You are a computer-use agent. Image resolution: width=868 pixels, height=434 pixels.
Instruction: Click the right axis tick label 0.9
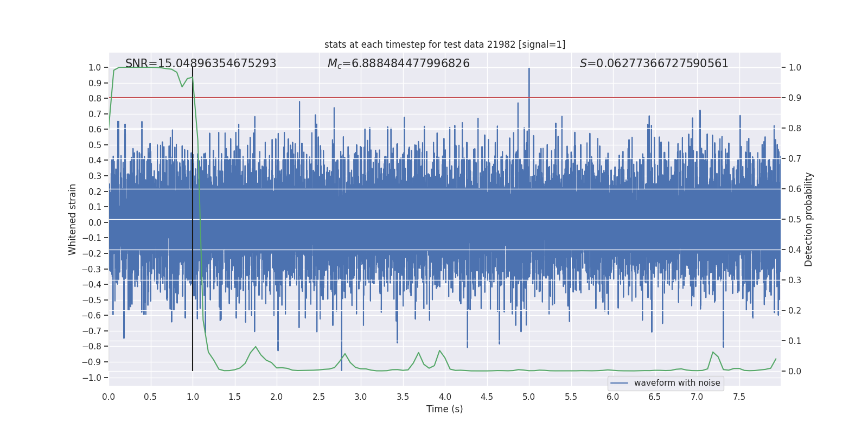click(795, 98)
